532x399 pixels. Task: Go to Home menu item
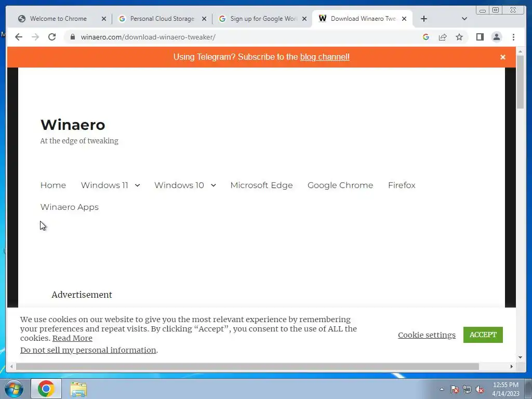pyautogui.click(x=53, y=185)
